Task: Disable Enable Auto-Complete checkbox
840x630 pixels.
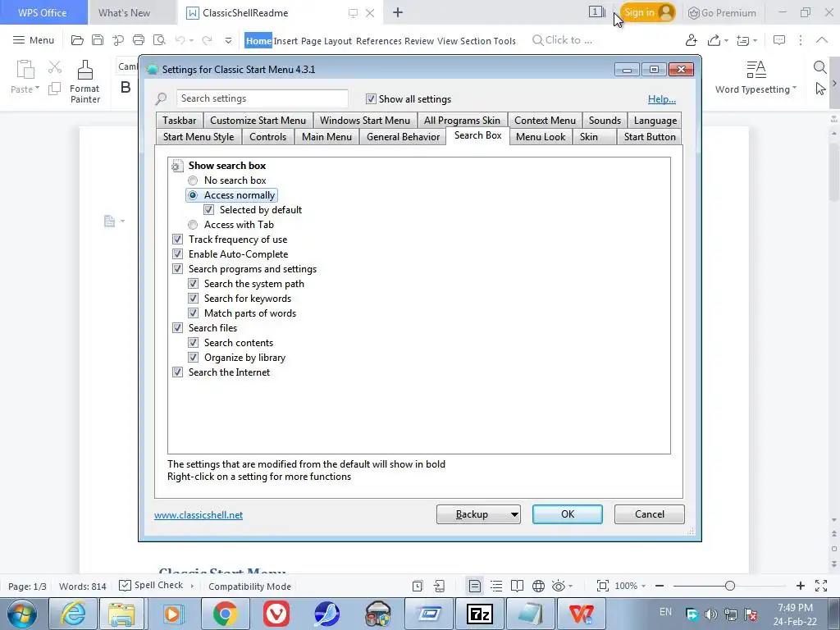Action: [177, 254]
